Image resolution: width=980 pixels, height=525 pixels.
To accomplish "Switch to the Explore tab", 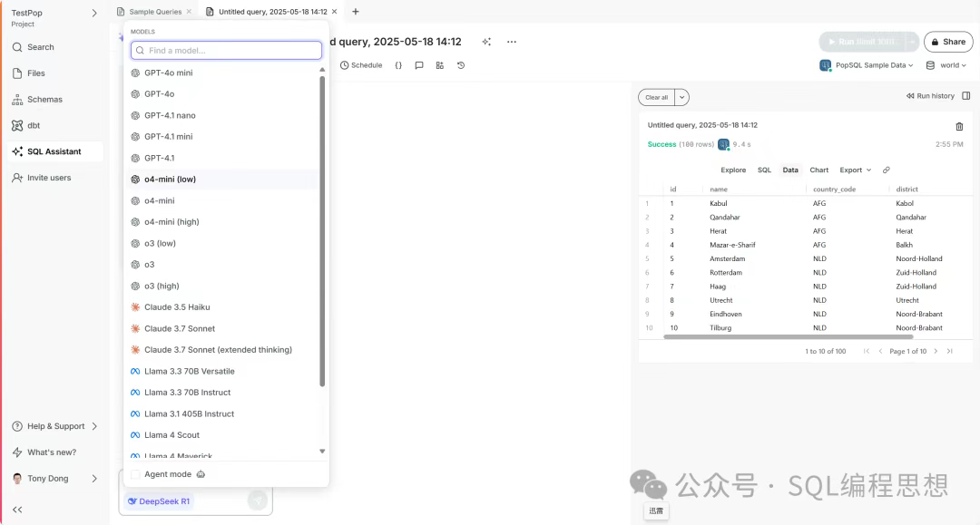I will click(x=733, y=170).
